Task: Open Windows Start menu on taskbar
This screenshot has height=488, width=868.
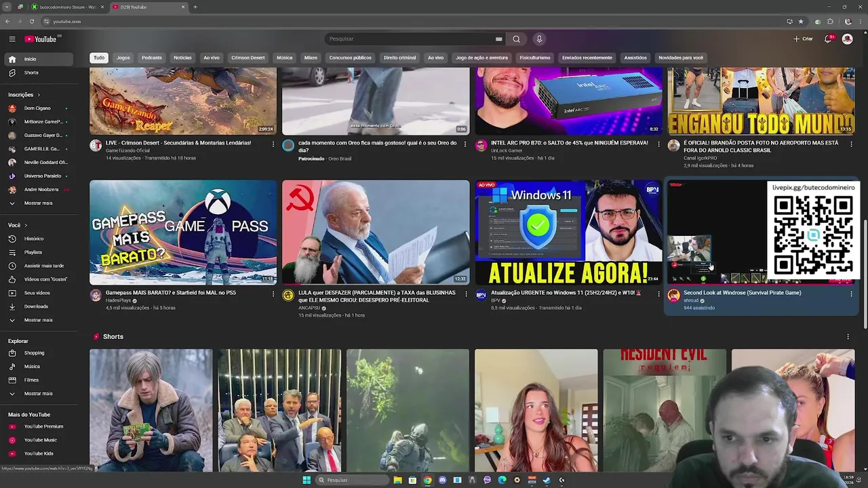Action: pyautogui.click(x=307, y=480)
